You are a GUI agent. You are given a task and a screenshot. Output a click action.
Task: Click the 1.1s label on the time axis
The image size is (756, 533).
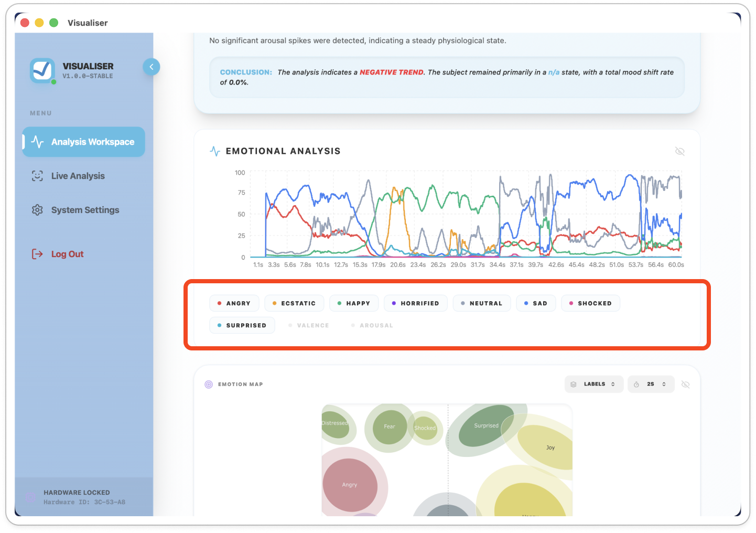click(x=258, y=265)
